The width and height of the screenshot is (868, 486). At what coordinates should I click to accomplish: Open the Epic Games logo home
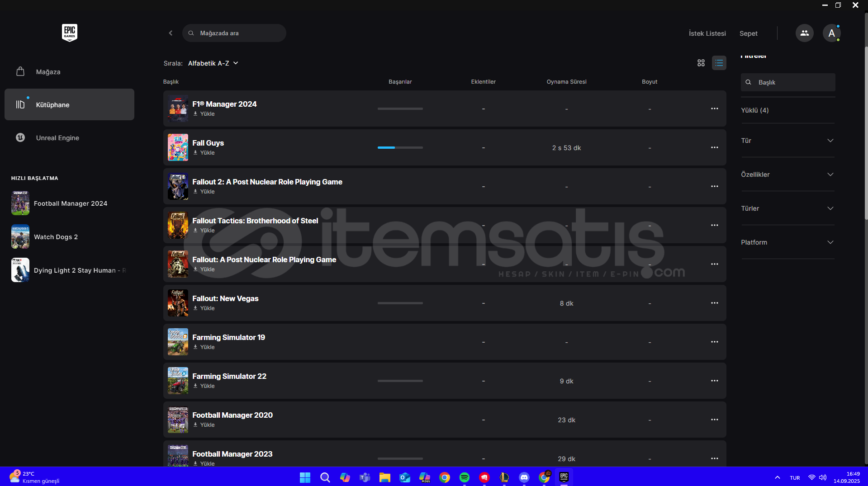pos(70,33)
